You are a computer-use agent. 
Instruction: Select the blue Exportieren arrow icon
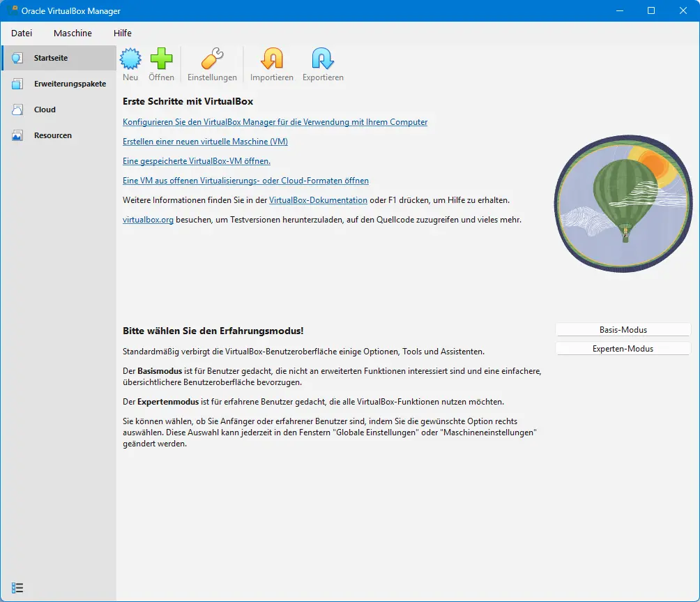(x=323, y=60)
